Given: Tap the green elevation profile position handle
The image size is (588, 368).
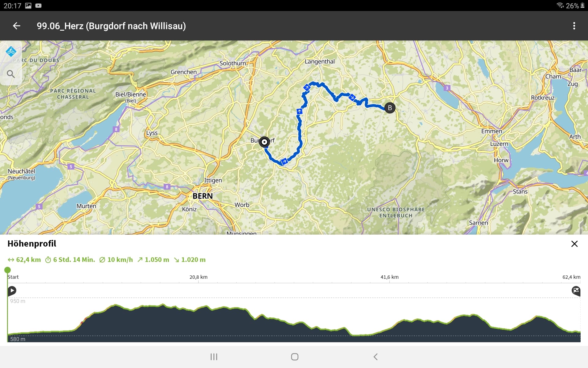Looking at the screenshot, I should (x=8, y=270).
